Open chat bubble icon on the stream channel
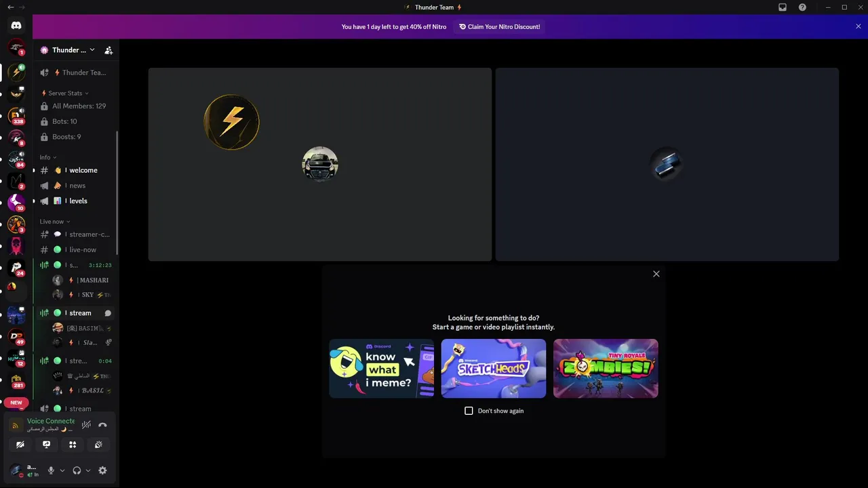Screen dimensions: 868x488 (x=108, y=313)
